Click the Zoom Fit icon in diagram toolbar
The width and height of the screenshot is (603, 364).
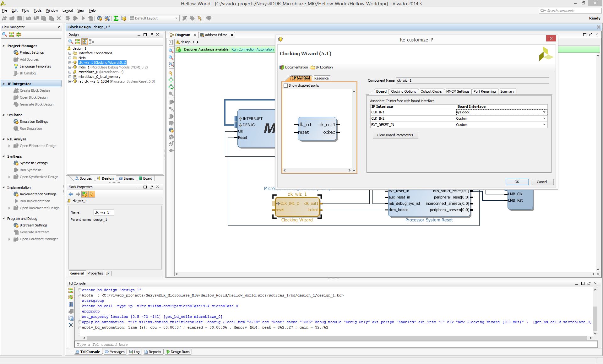click(x=171, y=65)
